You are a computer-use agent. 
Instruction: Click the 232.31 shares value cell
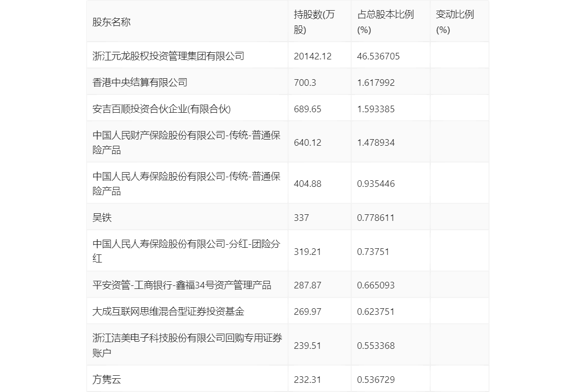click(x=307, y=379)
